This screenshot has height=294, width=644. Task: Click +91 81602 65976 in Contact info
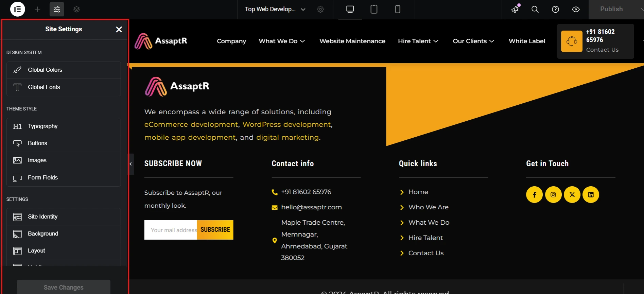coord(306,192)
